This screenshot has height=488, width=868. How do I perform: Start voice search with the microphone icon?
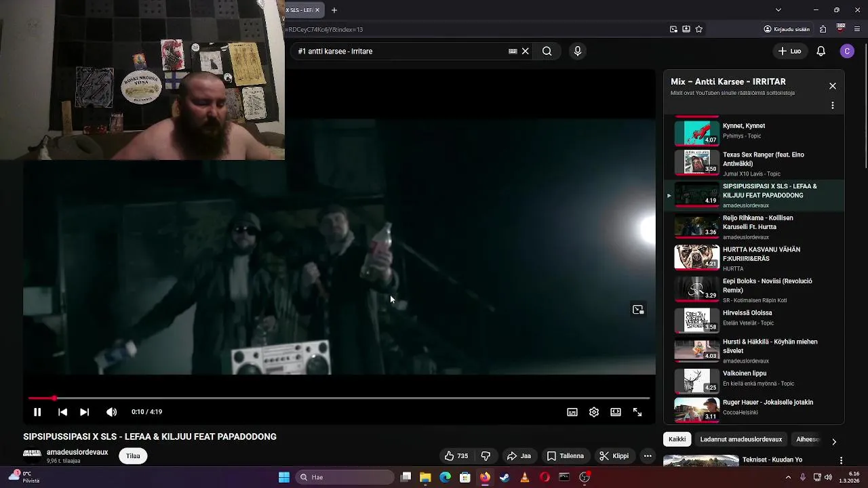click(x=578, y=51)
